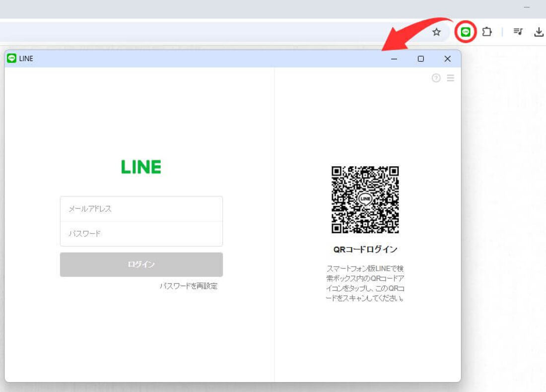The height and width of the screenshot is (392, 546).
Task: Click the LINE extension icon in browser toolbar
Action: (466, 32)
